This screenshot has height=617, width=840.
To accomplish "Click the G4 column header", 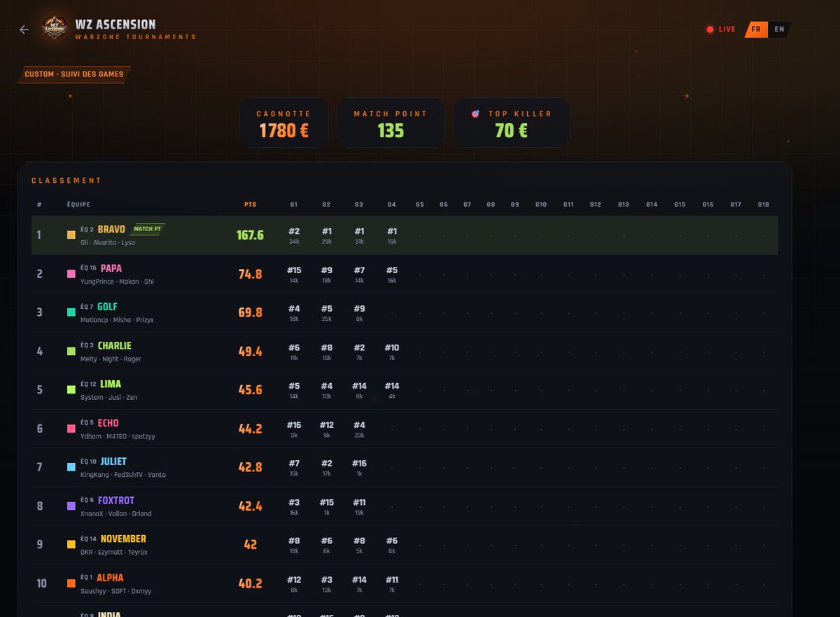I will pyautogui.click(x=392, y=204).
